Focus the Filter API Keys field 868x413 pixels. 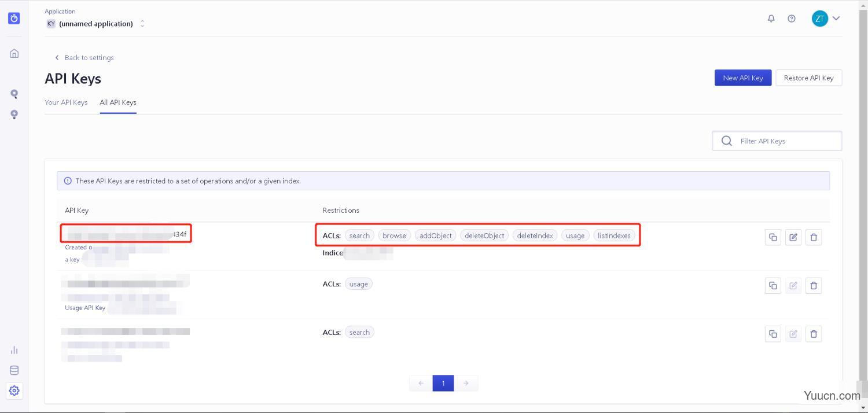tap(777, 141)
